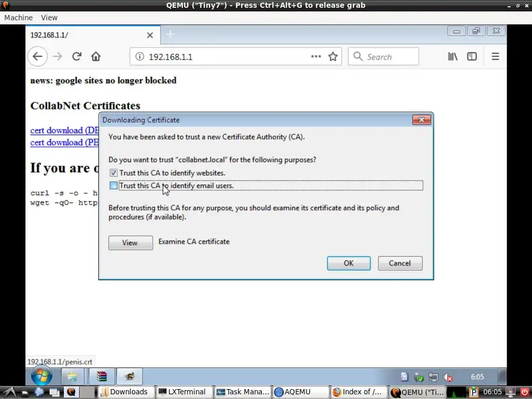This screenshot has height=399, width=532.
Task: Switch to the LXTerminal window
Action: (184, 392)
